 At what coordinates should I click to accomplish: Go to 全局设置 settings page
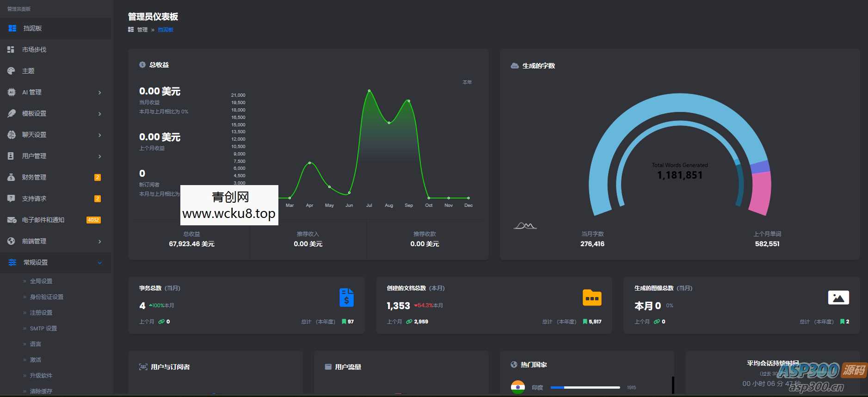click(x=41, y=281)
